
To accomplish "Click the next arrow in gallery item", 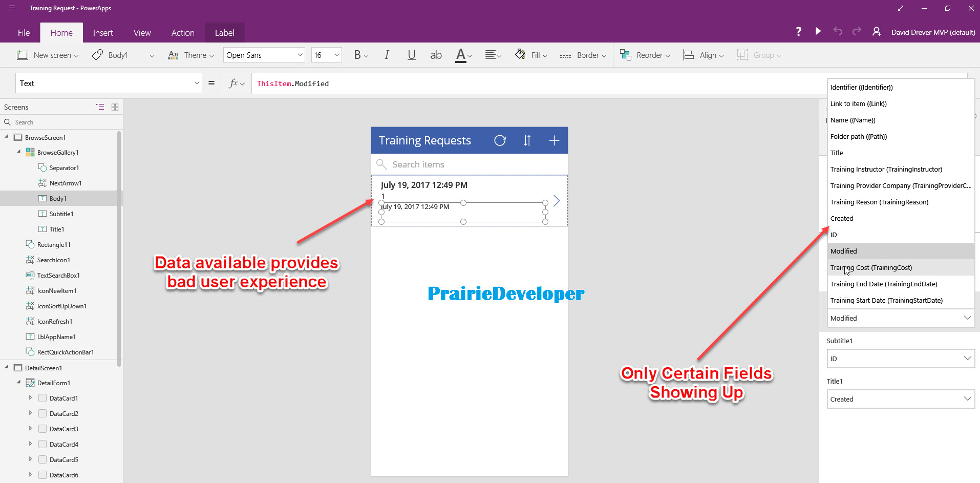I will tap(557, 201).
